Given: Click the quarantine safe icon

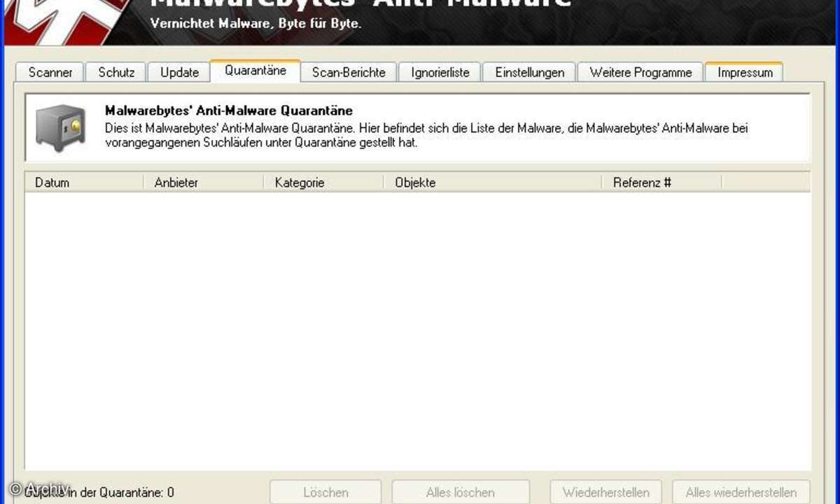Looking at the screenshot, I should click(x=60, y=127).
